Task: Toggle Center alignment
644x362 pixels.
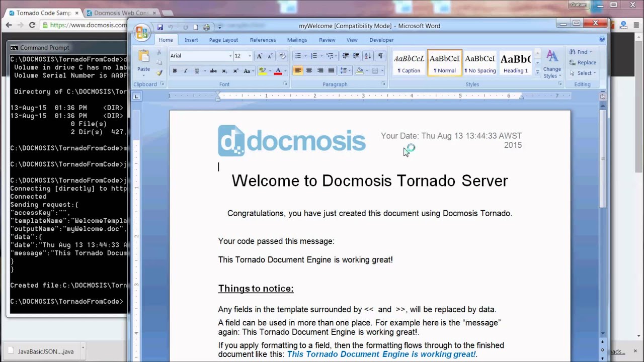Action: (x=309, y=71)
